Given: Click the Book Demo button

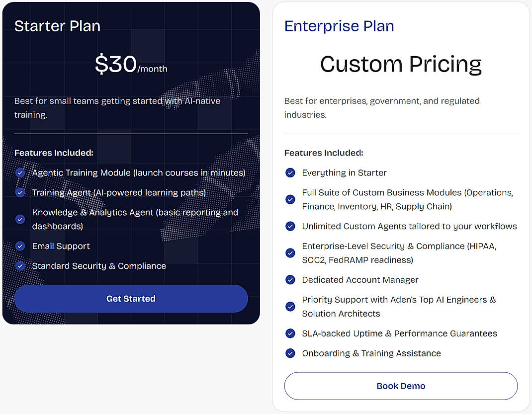Looking at the screenshot, I should click(x=401, y=386).
